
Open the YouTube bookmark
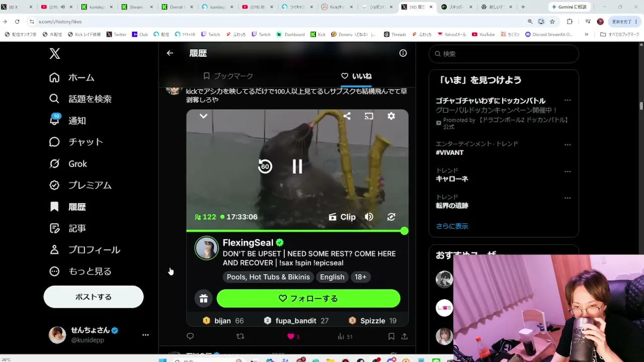484,35
